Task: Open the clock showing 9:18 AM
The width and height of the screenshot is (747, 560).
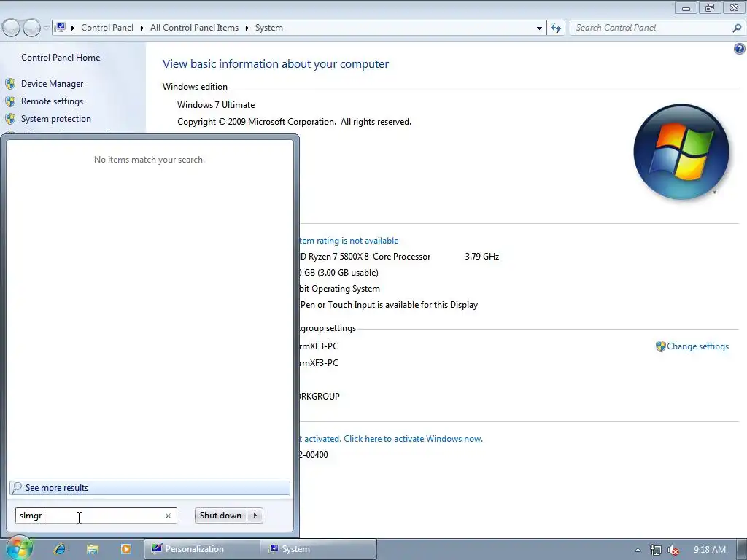Action: point(709,550)
